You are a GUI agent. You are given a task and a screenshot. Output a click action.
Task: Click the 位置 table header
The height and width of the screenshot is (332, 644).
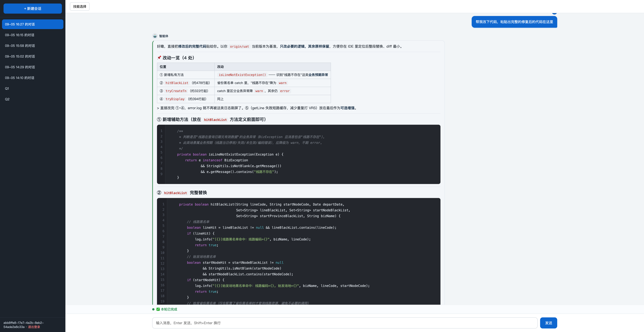[186, 67]
